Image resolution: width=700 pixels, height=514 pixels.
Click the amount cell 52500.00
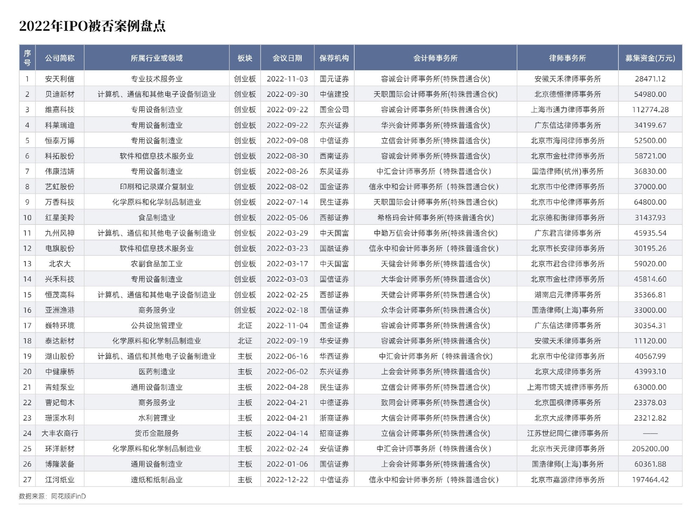pyautogui.click(x=650, y=140)
